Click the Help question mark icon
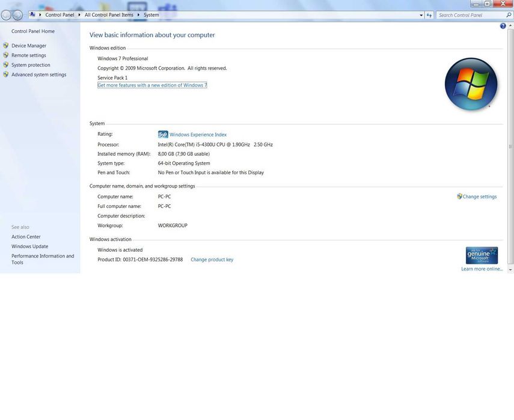Screen dimensions: 514x420 503,26
